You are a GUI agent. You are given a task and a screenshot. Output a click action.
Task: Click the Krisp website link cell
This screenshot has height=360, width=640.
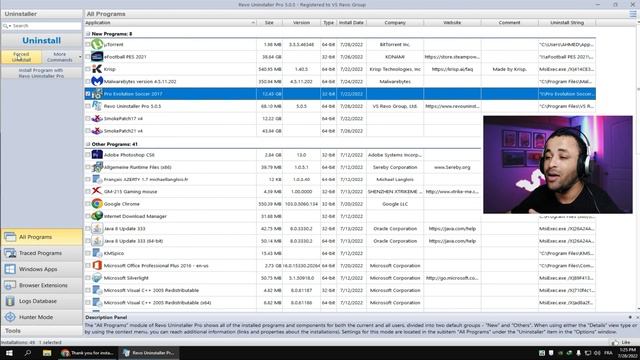tap(452, 69)
